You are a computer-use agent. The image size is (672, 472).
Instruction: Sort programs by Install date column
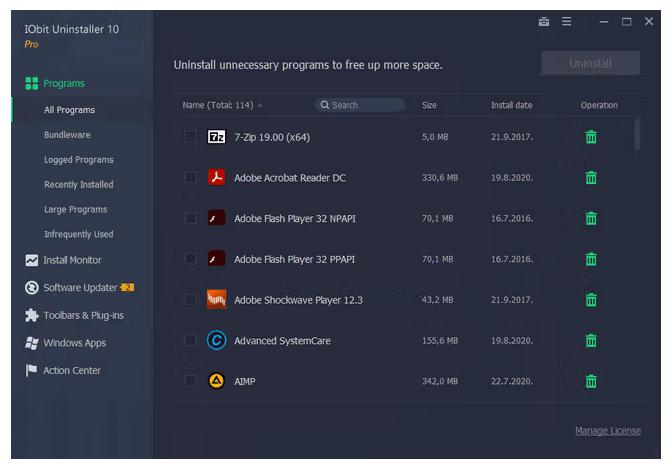coord(511,105)
